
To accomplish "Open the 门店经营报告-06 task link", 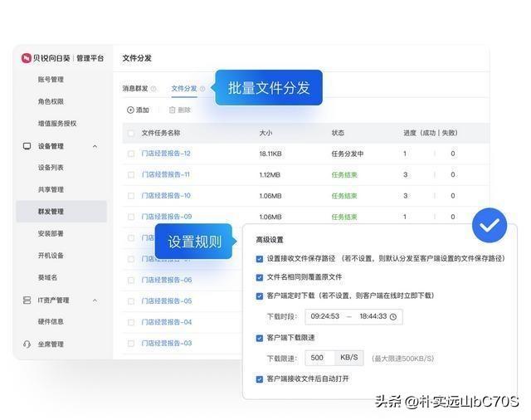I will pyautogui.click(x=167, y=280).
